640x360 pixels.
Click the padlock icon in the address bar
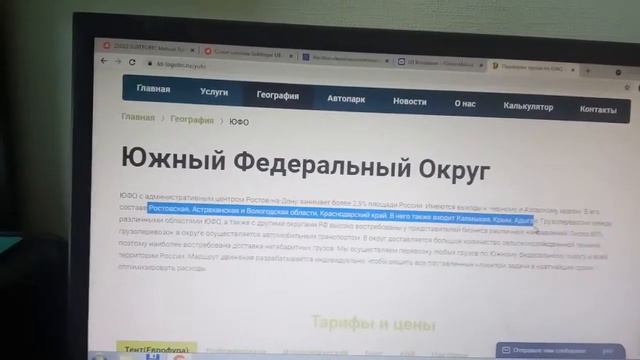point(150,64)
